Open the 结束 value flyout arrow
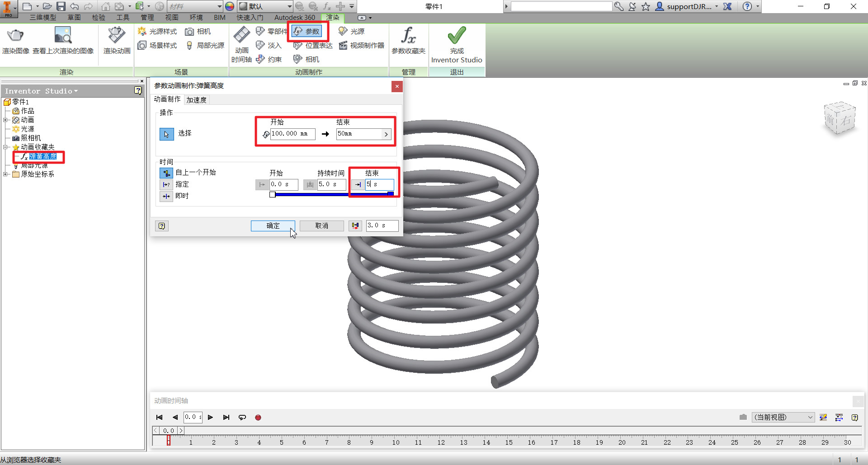 click(386, 134)
